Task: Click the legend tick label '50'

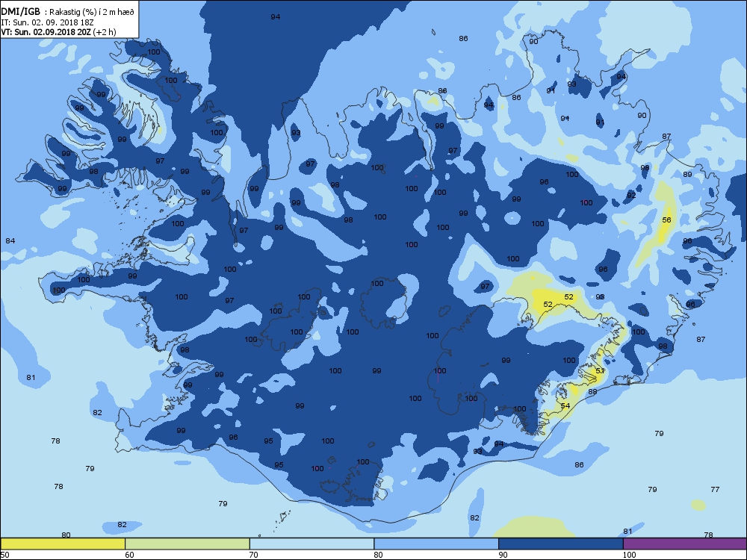Action: click(x=4, y=554)
